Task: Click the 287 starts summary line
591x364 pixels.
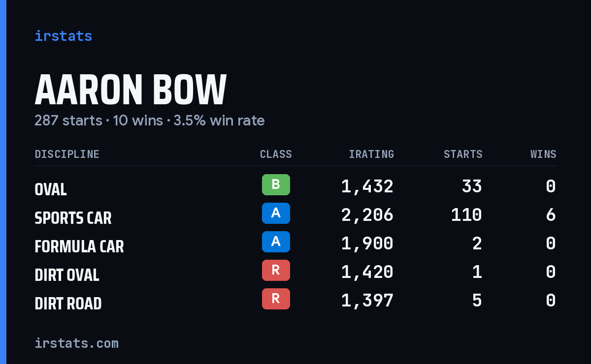Action: point(150,121)
